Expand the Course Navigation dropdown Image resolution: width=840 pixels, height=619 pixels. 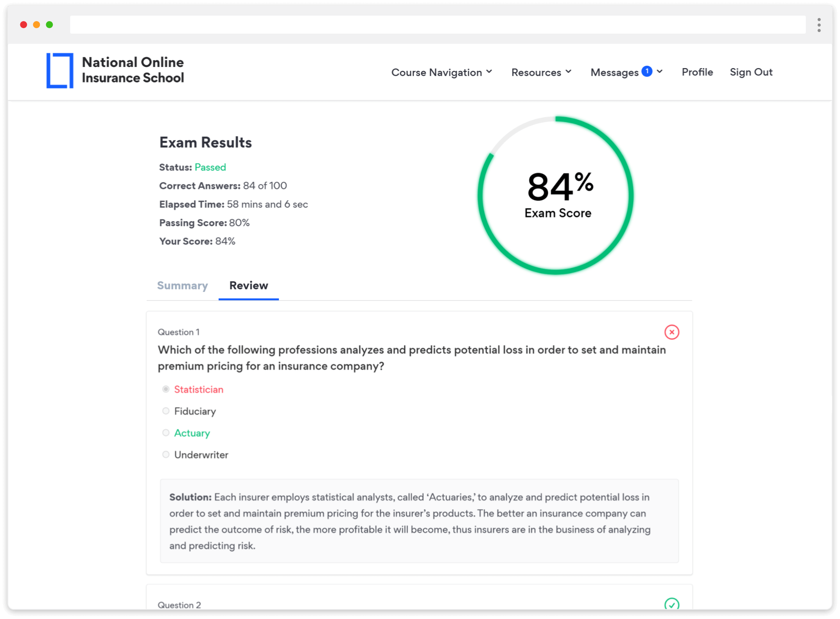[x=442, y=72]
